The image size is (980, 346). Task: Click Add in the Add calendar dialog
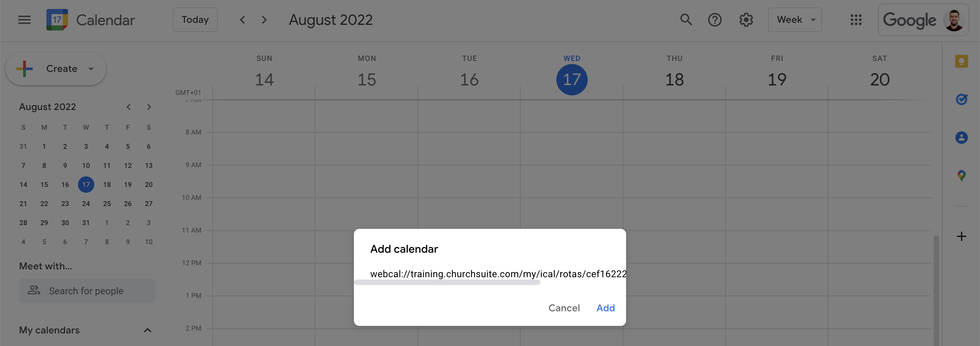click(605, 308)
